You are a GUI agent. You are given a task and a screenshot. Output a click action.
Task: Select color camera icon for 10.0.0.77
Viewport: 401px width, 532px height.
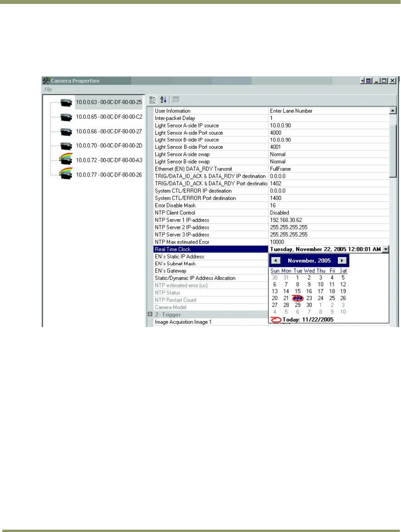(66, 174)
